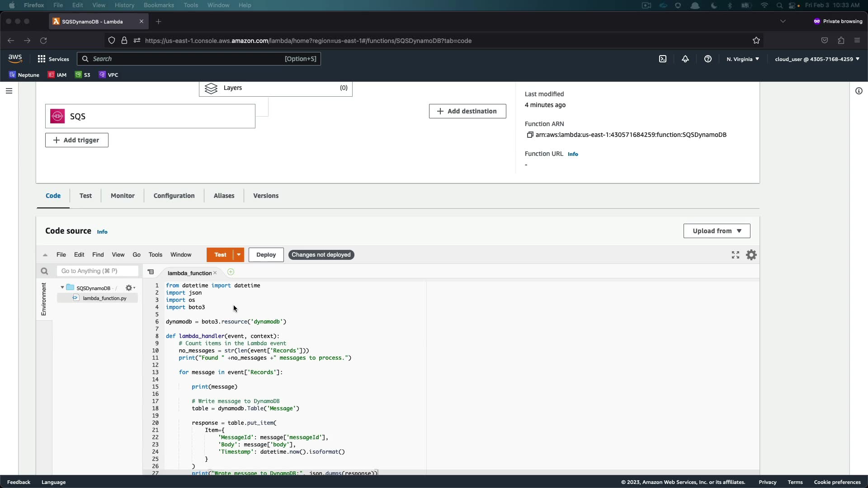Click the Go to Anything input field
Screen dimensions: 868x488
(x=97, y=271)
